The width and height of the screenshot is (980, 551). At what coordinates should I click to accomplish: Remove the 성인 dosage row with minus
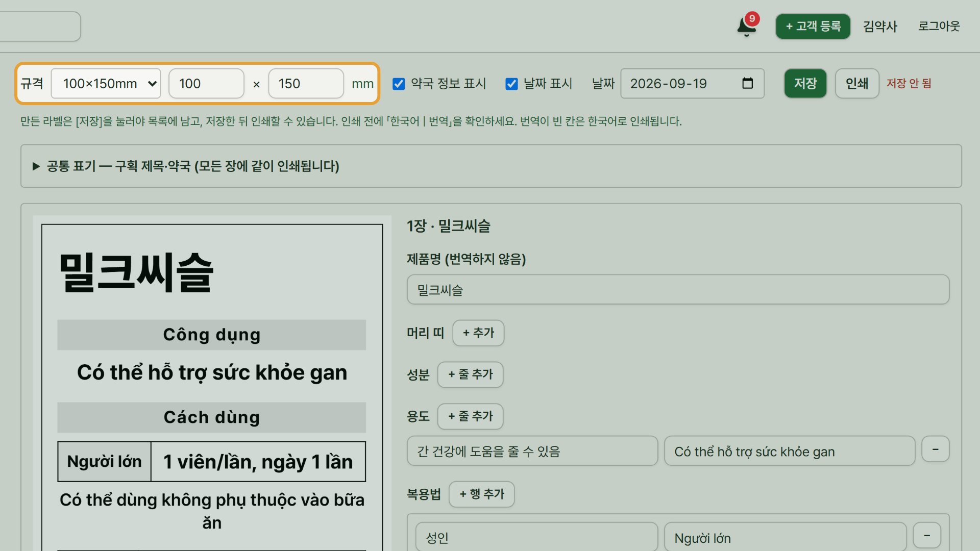[927, 536]
